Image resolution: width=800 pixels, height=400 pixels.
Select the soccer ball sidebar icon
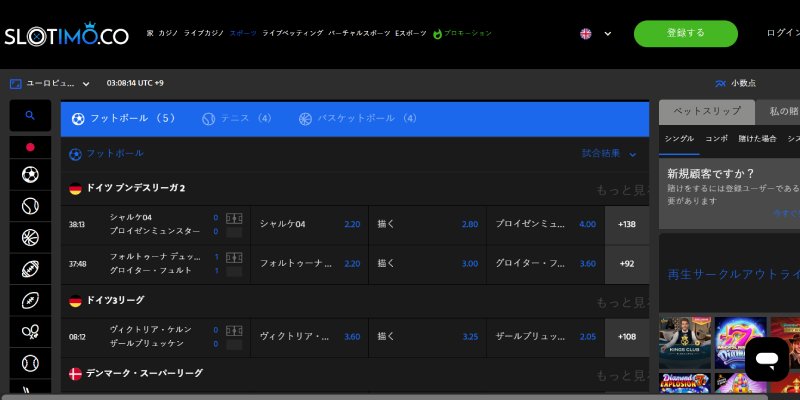[x=30, y=175]
